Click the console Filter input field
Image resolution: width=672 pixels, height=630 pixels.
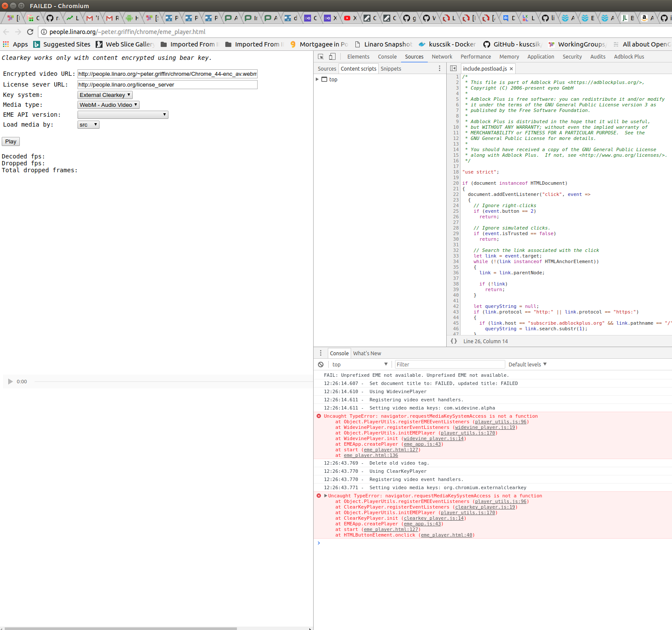(x=450, y=364)
